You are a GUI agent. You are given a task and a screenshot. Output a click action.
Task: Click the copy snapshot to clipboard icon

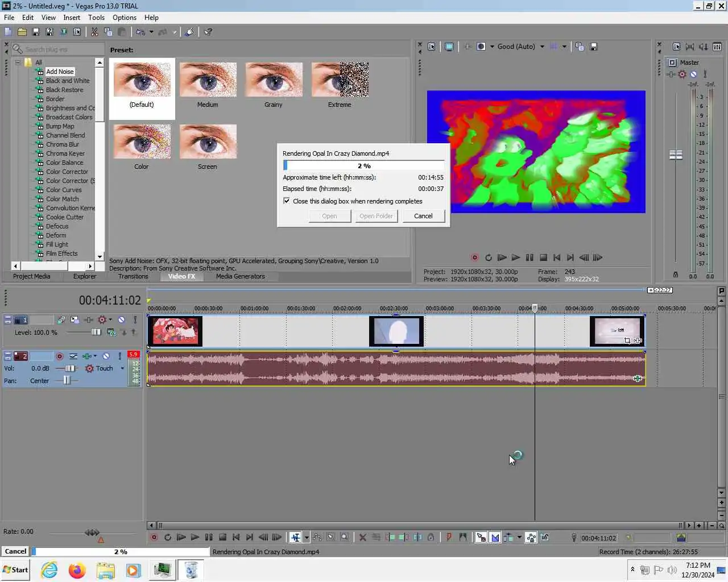[580, 47]
